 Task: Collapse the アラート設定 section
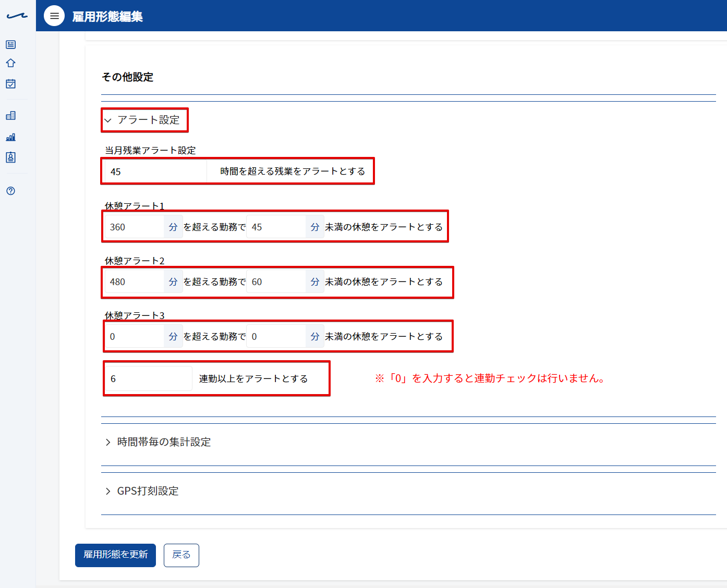click(142, 120)
